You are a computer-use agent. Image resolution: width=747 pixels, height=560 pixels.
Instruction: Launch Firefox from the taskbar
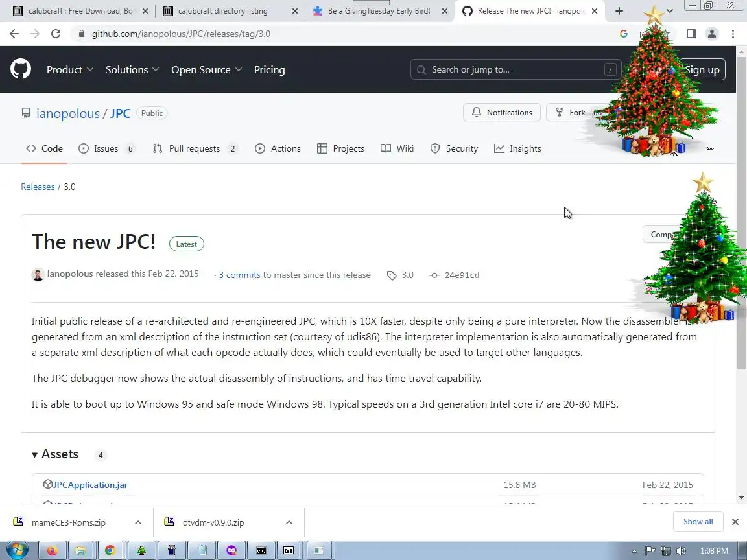tap(52, 550)
